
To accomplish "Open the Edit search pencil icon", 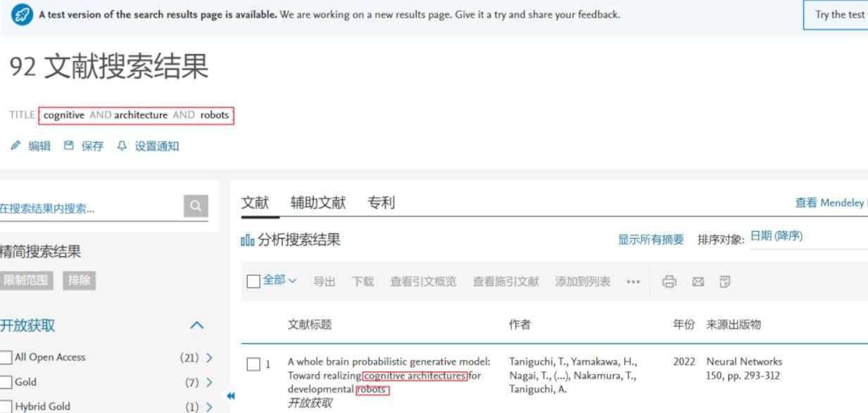I will (x=14, y=146).
